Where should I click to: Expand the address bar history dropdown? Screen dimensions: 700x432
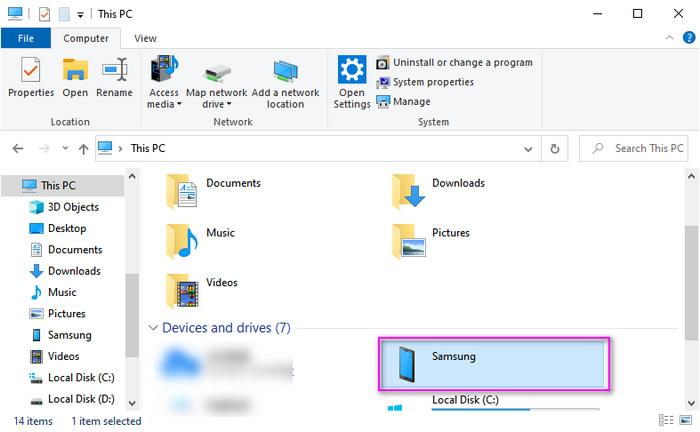point(528,149)
